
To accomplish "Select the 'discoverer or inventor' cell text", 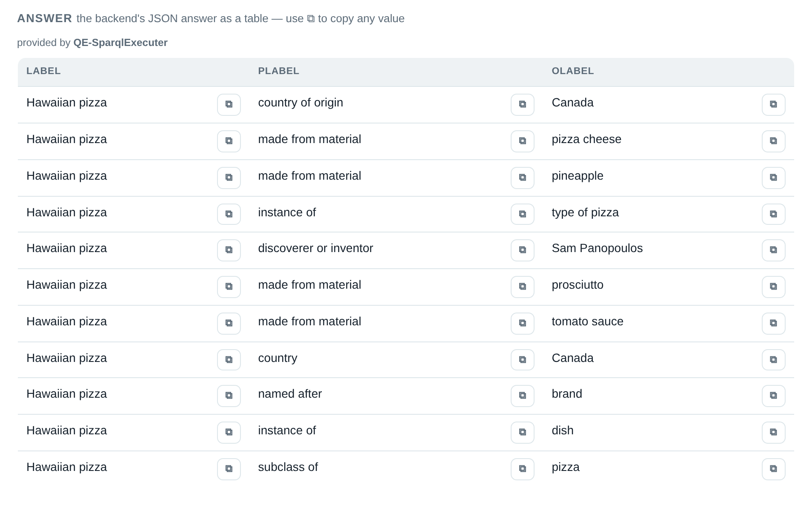I will (315, 248).
